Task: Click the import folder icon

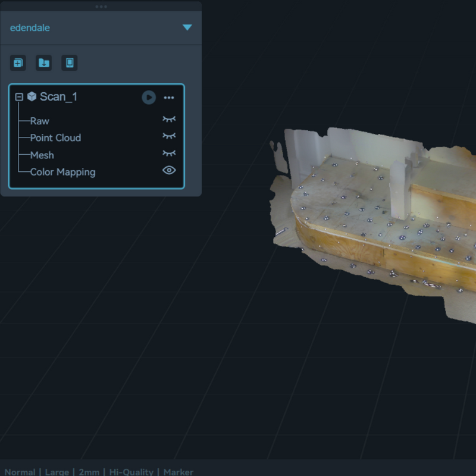Action: coord(43,63)
